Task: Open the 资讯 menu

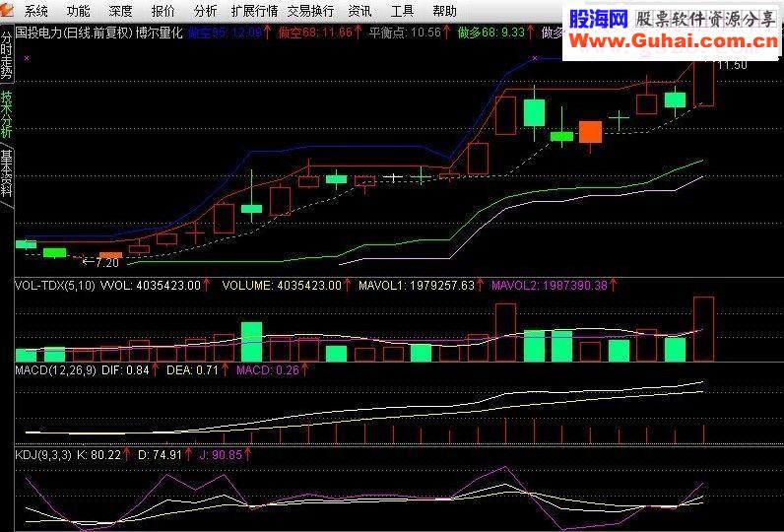Action: tap(359, 11)
